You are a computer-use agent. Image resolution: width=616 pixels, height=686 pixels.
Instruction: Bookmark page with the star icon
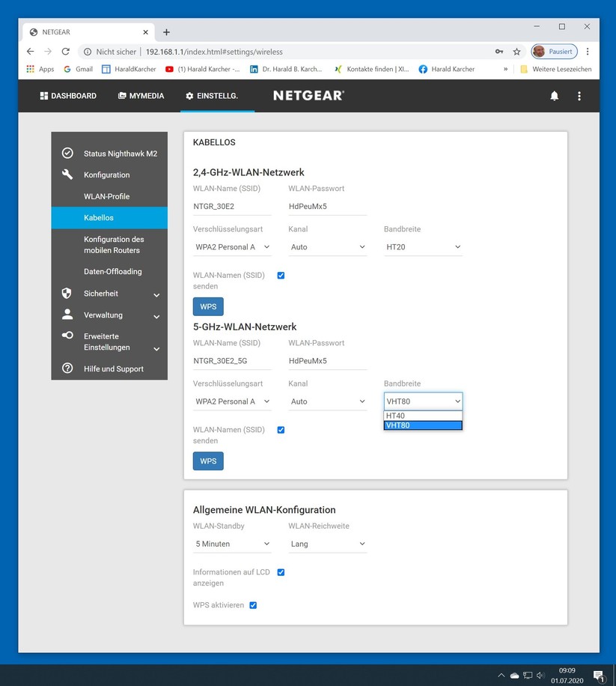click(516, 52)
